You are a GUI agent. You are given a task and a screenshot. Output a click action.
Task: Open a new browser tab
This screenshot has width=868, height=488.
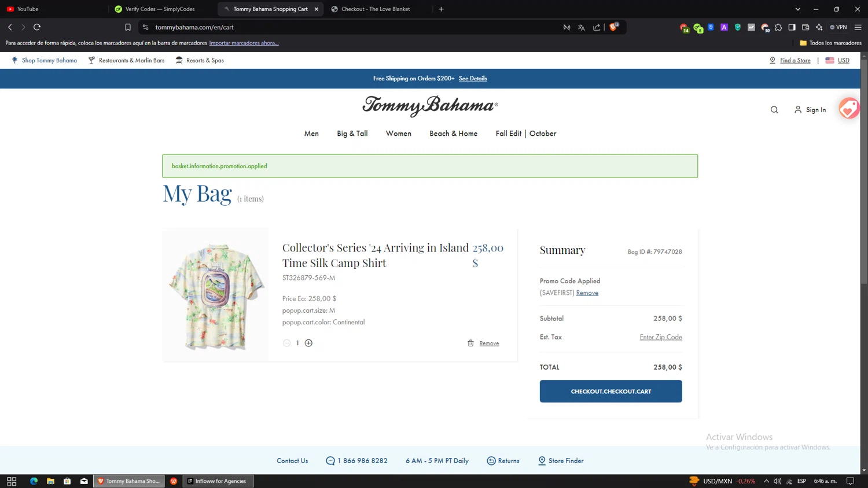pos(441,9)
